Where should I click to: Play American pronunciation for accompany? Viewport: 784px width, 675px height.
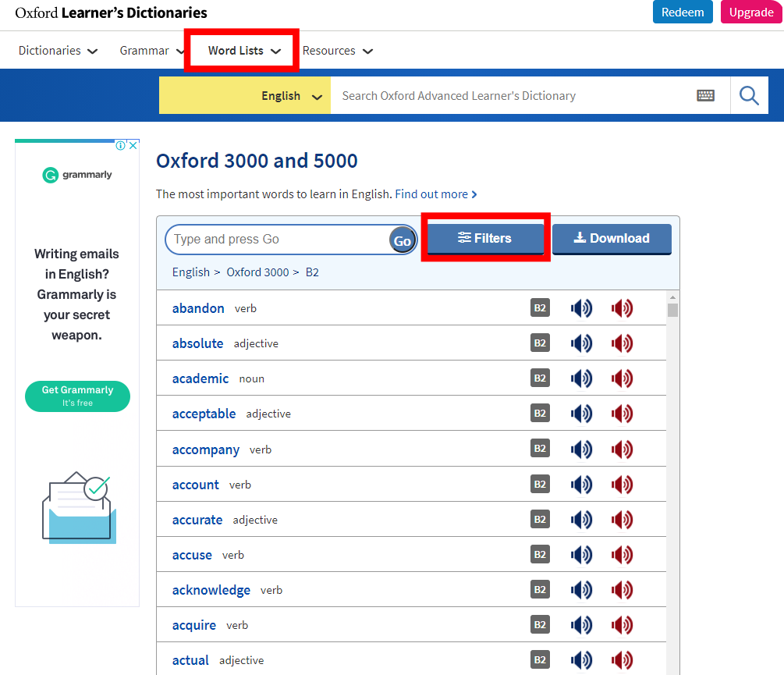(622, 449)
